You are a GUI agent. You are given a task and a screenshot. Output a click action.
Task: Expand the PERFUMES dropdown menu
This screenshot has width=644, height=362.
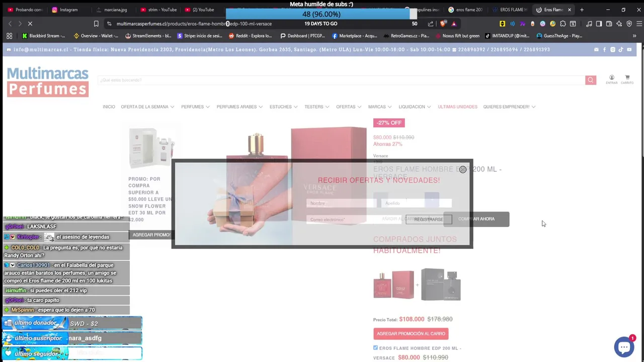tap(195, 107)
